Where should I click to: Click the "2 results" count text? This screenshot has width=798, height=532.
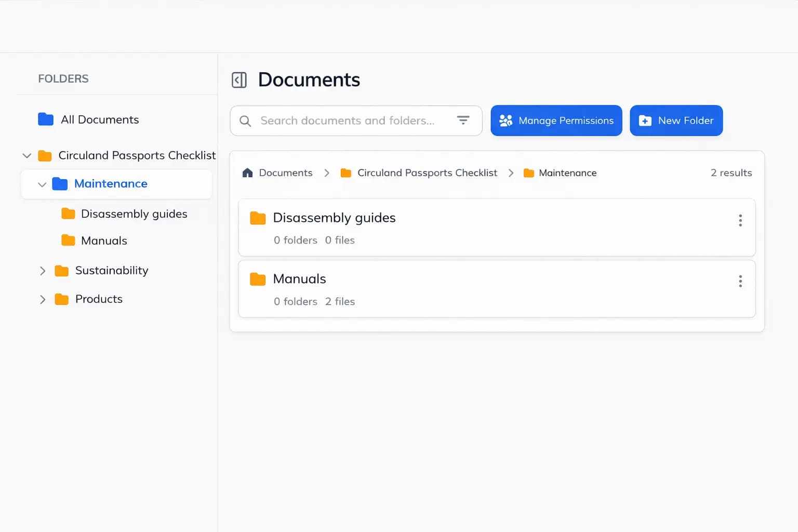pyautogui.click(x=731, y=172)
